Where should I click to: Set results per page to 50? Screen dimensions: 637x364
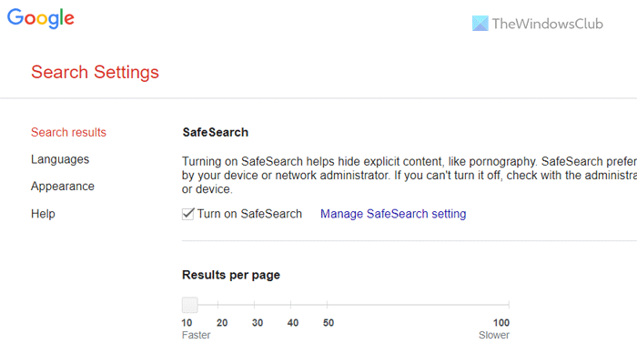tap(329, 306)
